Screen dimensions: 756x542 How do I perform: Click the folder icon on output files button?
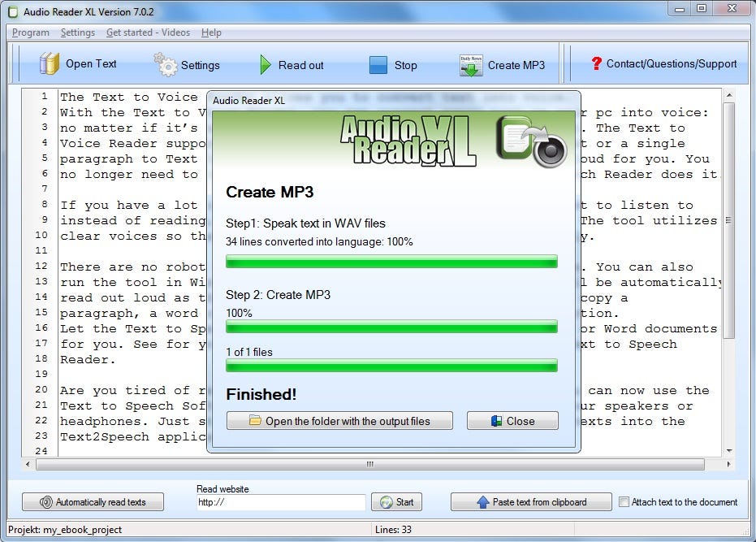255,420
